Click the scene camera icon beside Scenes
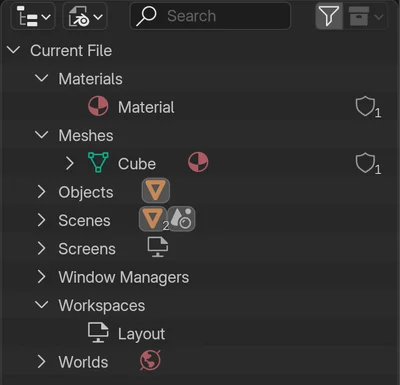The width and height of the screenshot is (400, 385). click(x=182, y=219)
